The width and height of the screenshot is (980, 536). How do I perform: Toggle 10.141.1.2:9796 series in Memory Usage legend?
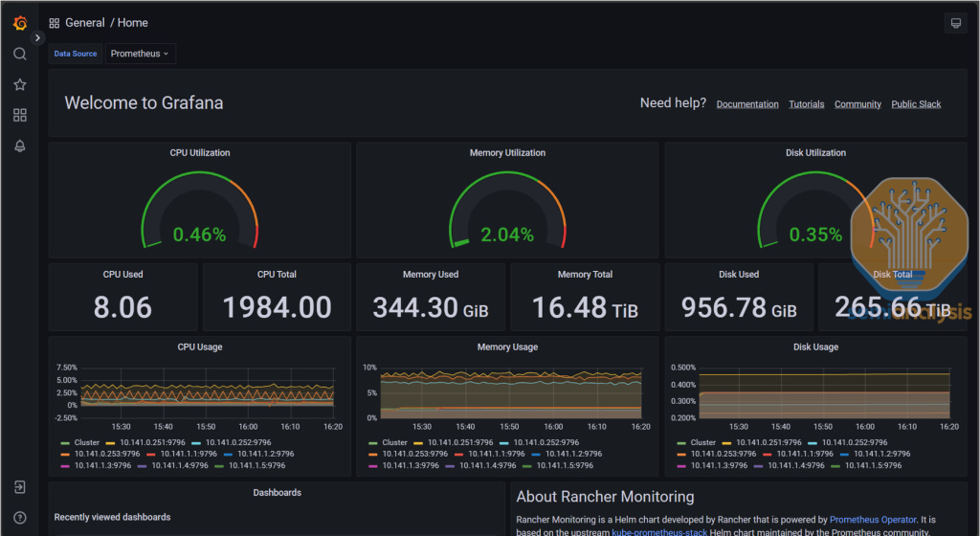click(574, 454)
